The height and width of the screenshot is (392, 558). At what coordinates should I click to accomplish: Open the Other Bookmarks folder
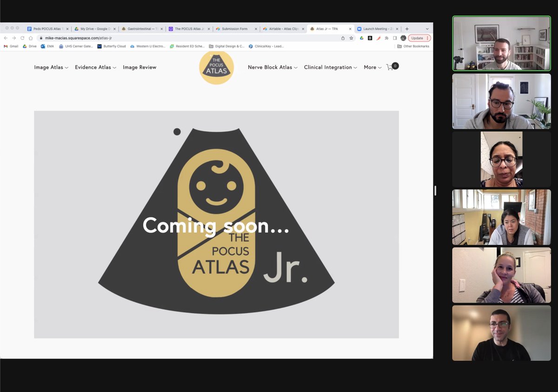point(413,46)
